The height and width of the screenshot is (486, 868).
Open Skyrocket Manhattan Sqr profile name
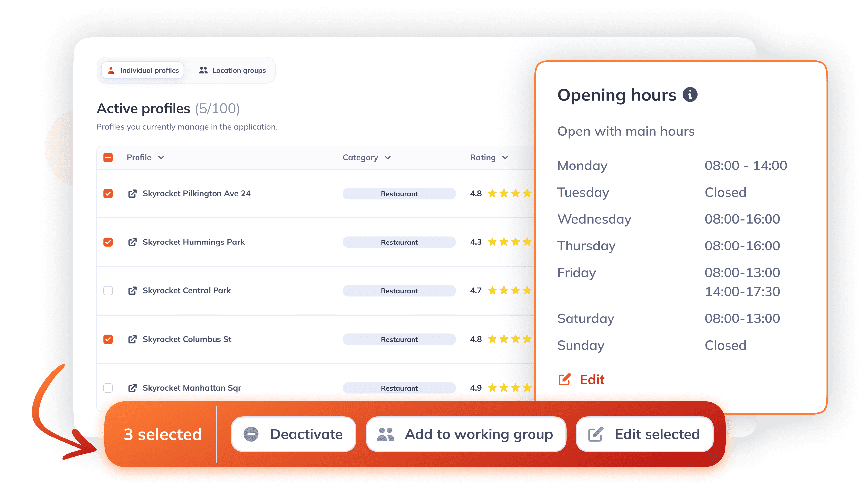[192, 387]
